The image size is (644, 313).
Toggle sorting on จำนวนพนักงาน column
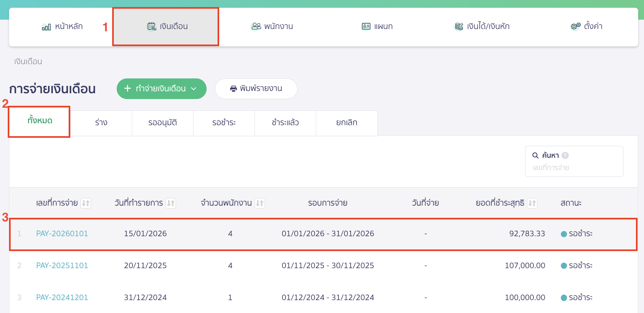point(260,203)
